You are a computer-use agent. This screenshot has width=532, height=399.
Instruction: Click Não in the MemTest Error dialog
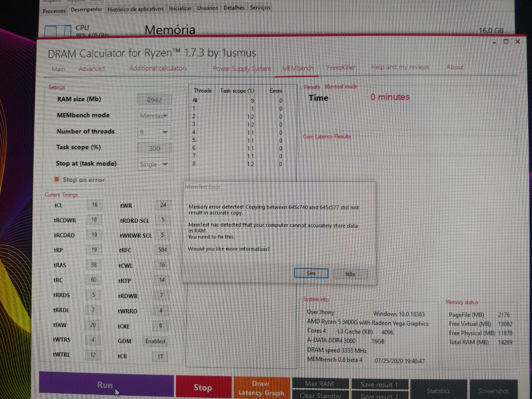click(x=350, y=274)
